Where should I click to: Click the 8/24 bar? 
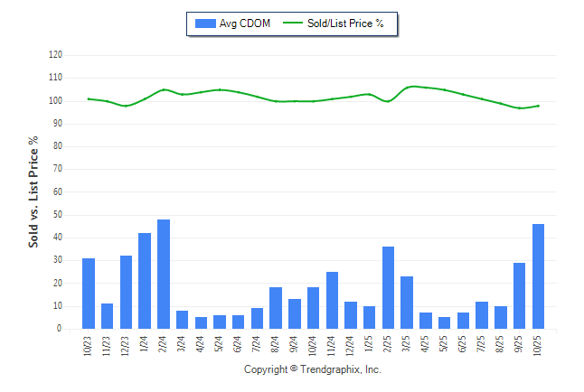pos(276,308)
